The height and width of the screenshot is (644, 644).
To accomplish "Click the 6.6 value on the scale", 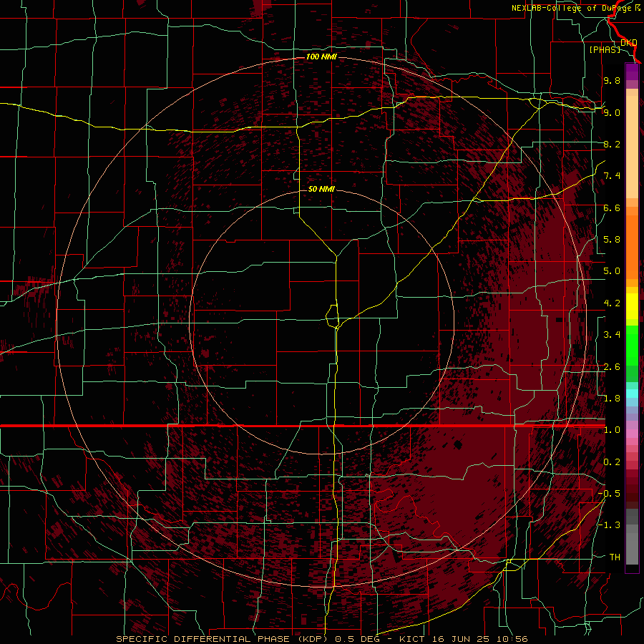I will (x=612, y=208).
